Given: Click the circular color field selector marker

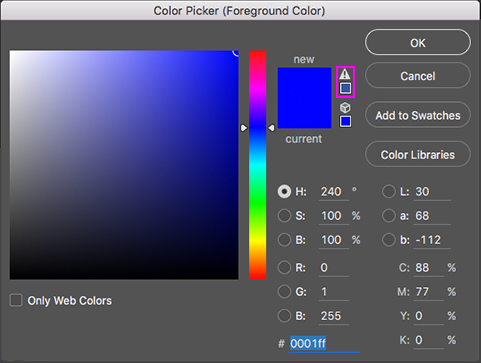Looking at the screenshot, I should coord(236,52).
